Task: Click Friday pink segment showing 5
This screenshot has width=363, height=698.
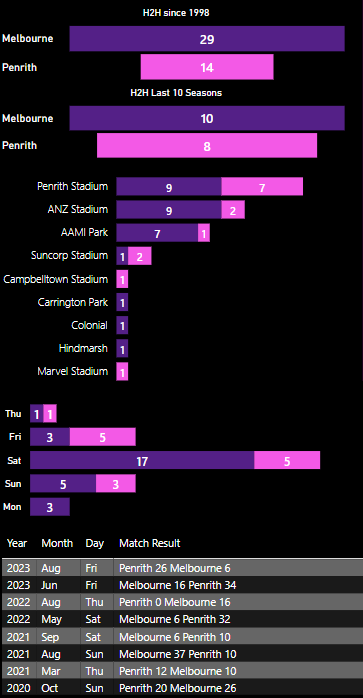Action: click(102, 437)
